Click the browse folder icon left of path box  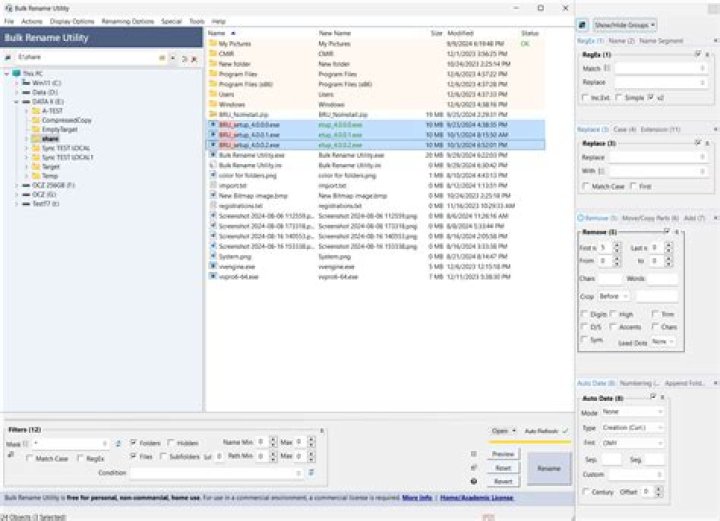(x=8, y=57)
